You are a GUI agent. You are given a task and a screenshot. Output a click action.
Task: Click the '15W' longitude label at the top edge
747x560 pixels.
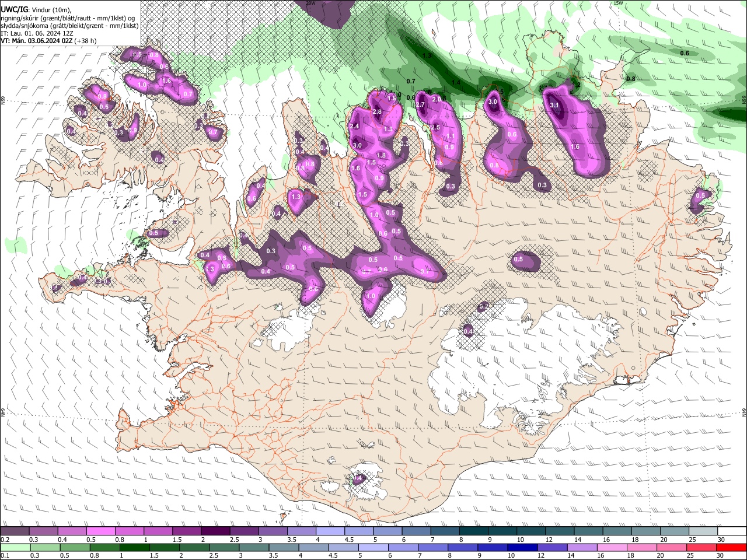[618, 3]
